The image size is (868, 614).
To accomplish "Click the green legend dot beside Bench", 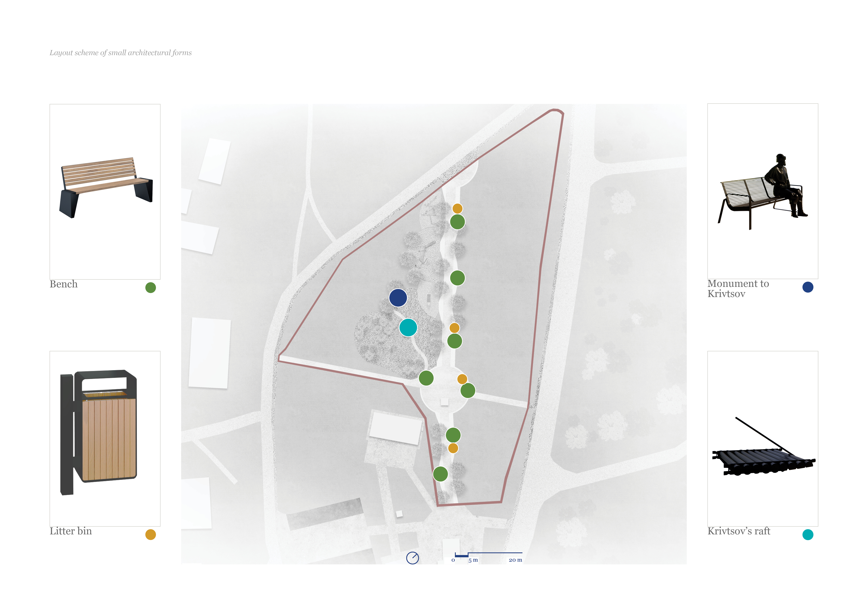I will click(x=150, y=288).
